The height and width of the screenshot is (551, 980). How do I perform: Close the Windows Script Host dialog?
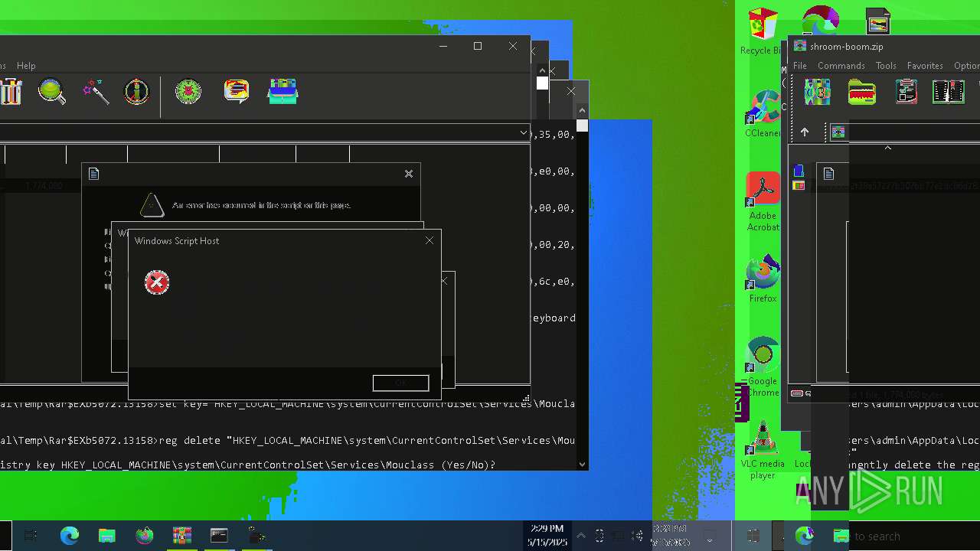[430, 240]
